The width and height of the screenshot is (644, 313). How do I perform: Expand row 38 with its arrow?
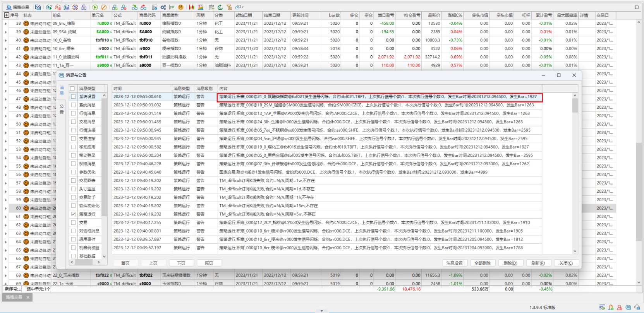tap(6, 24)
